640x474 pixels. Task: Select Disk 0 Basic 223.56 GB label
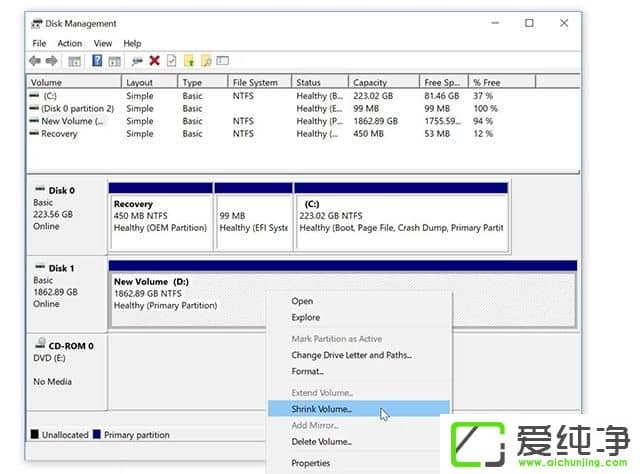tap(67, 214)
